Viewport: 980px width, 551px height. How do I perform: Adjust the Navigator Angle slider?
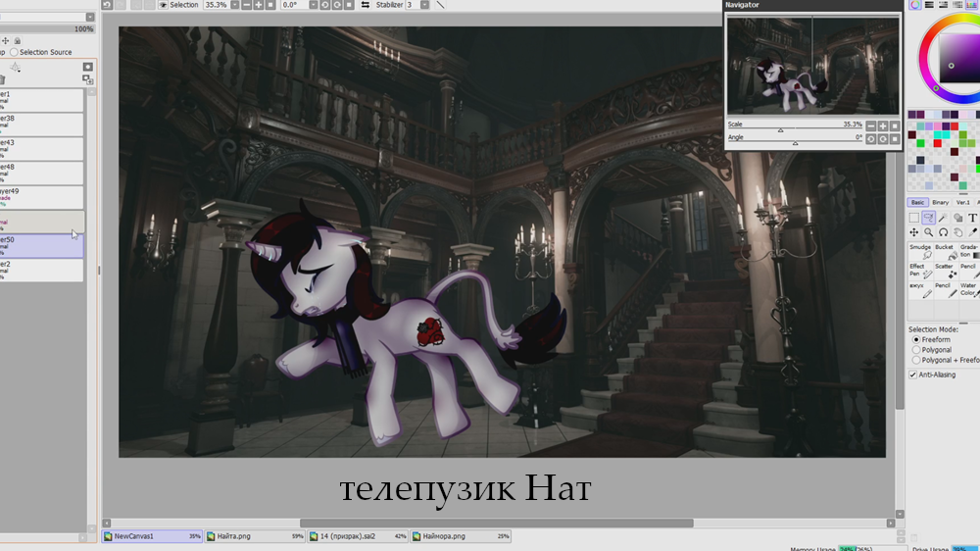[x=795, y=142]
